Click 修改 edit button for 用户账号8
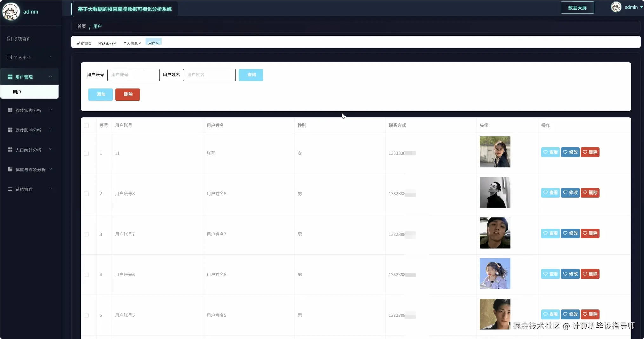The image size is (644, 339). point(570,193)
